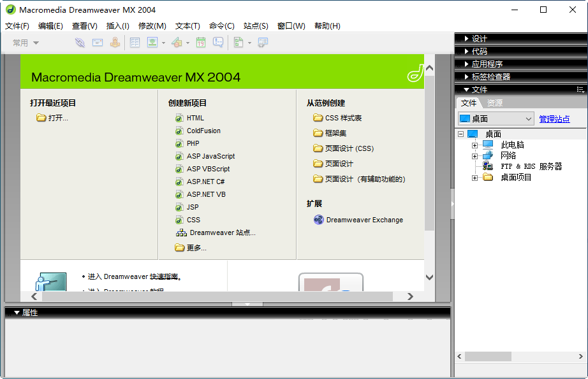Open the 帮助(H) menu
Viewport: 588px width, 379px height.
327,26
